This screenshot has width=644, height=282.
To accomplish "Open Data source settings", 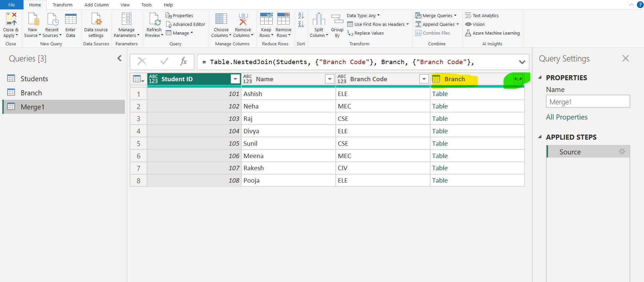I will pos(96,19).
